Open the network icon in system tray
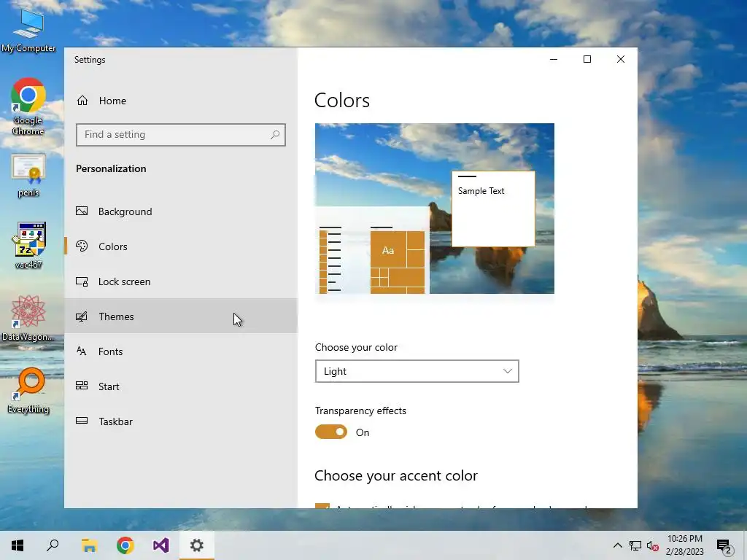The image size is (747, 560). [635, 545]
